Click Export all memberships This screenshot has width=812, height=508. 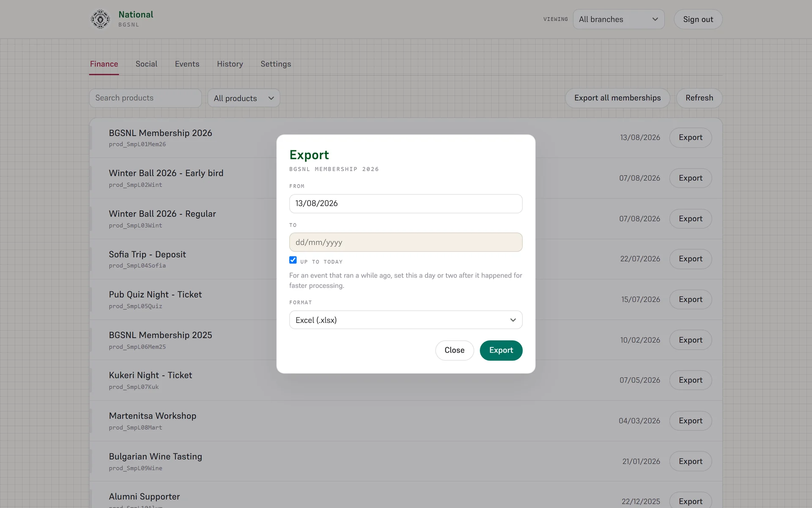617,98
